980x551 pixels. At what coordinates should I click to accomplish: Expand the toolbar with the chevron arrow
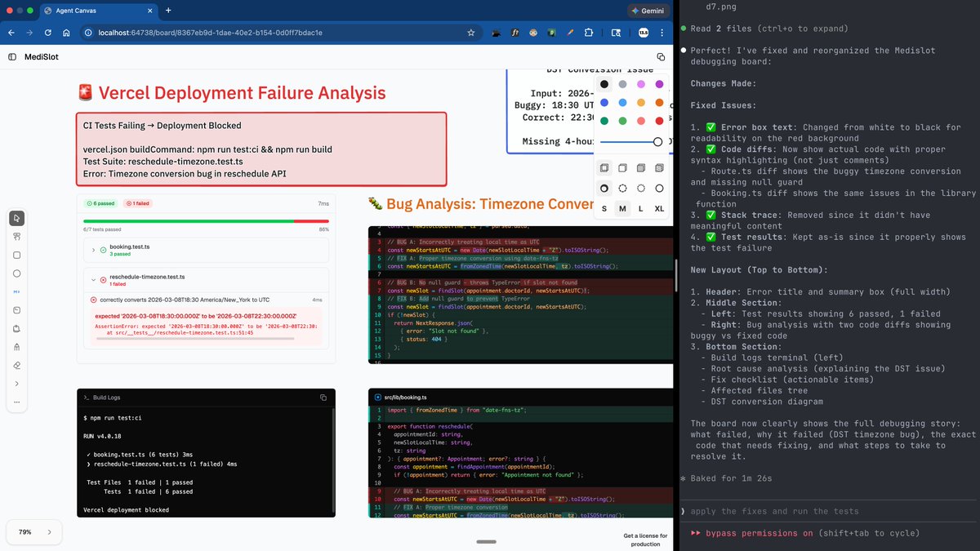[x=16, y=384]
